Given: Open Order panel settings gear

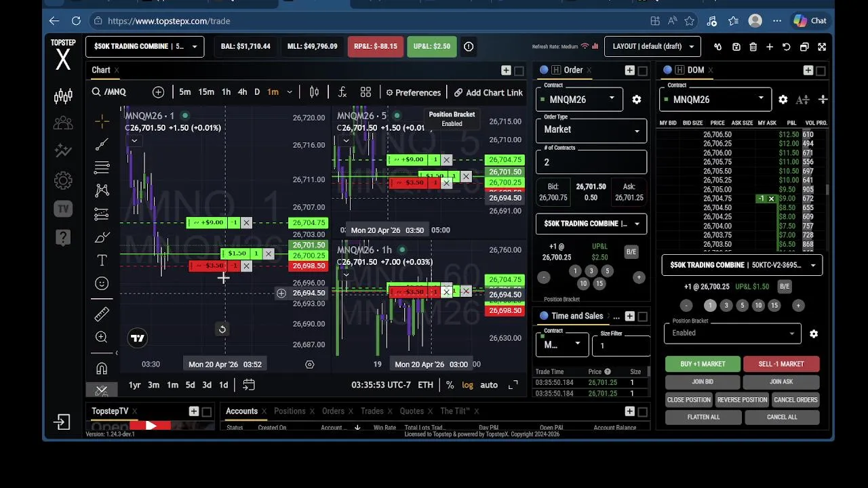Looking at the screenshot, I should tap(636, 99).
